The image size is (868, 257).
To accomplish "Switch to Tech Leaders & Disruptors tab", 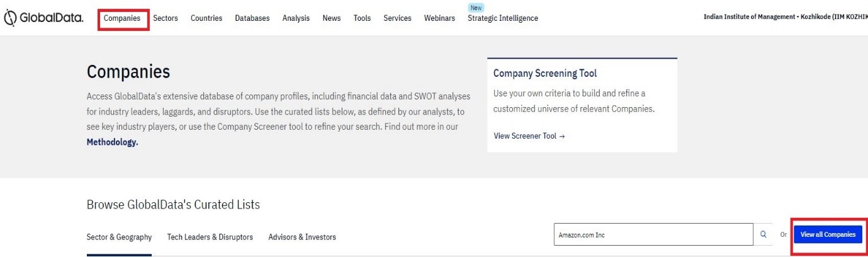I will coord(210,237).
